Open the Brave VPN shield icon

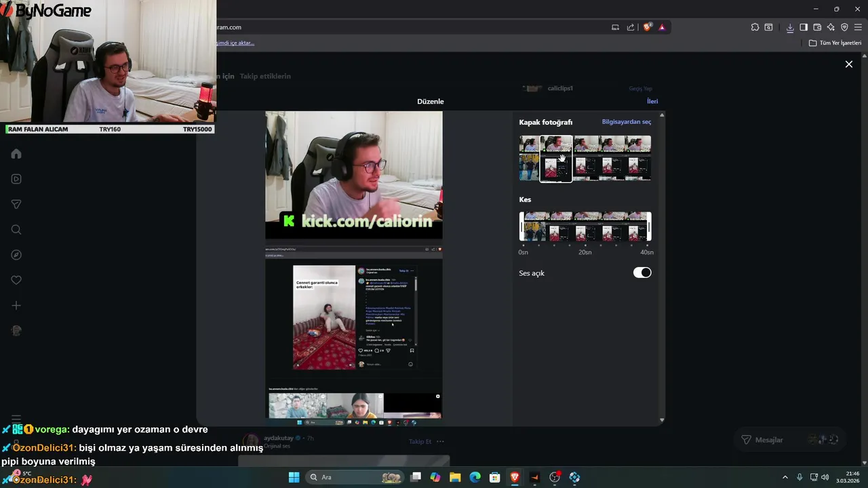click(x=844, y=27)
